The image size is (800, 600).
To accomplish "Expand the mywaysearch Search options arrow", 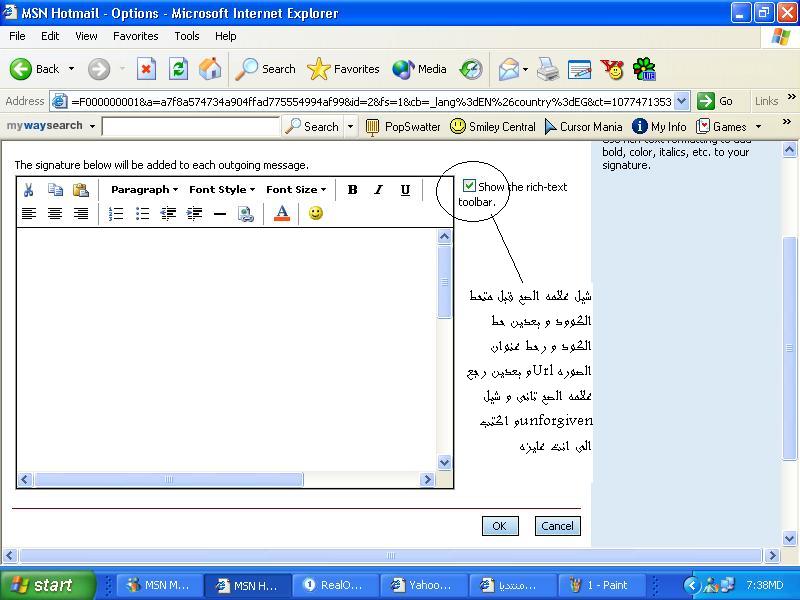I will 351,126.
